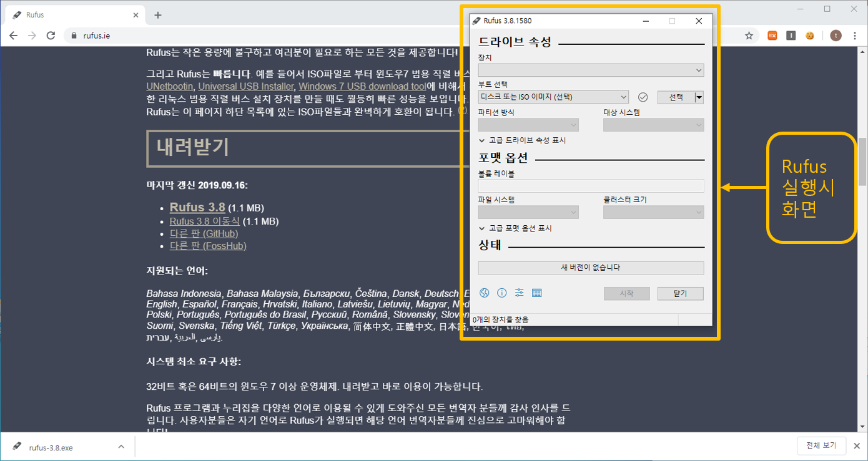
Task: Go forward in Chrome
Action: (32, 36)
